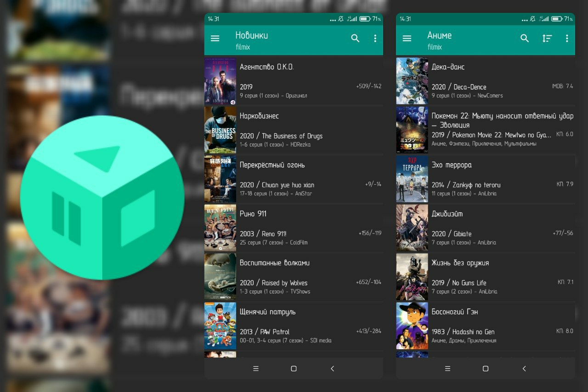Tap the "+77/-56" rating of Джибиэйт
This screenshot has height=392, width=588.
[x=563, y=233]
